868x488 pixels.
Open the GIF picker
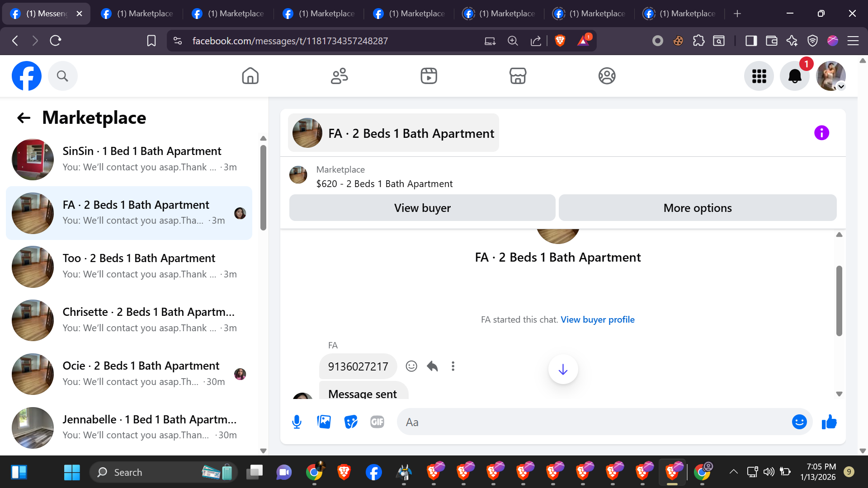(x=377, y=422)
